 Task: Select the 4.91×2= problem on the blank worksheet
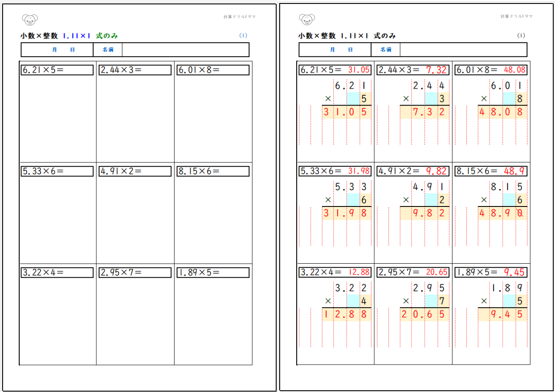[x=135, y=171]
